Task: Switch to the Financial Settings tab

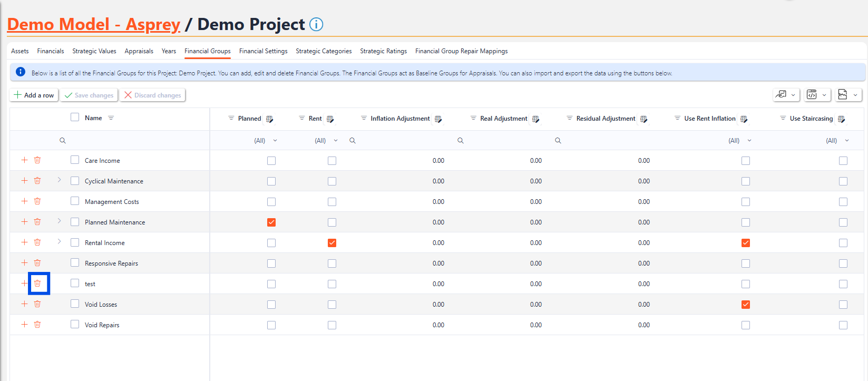Action: pyautogui.click(x=263, y=51)
